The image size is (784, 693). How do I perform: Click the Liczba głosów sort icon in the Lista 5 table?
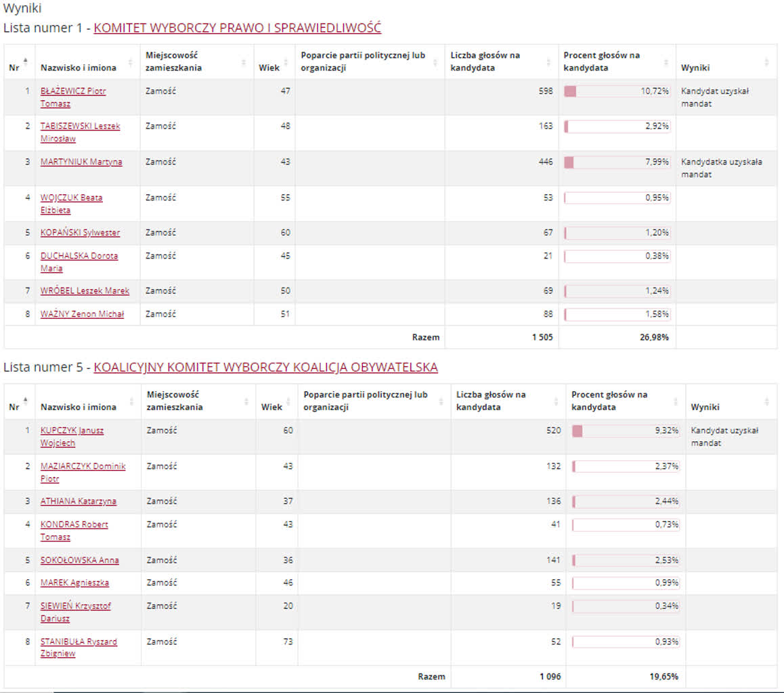(x=559, y=401)
